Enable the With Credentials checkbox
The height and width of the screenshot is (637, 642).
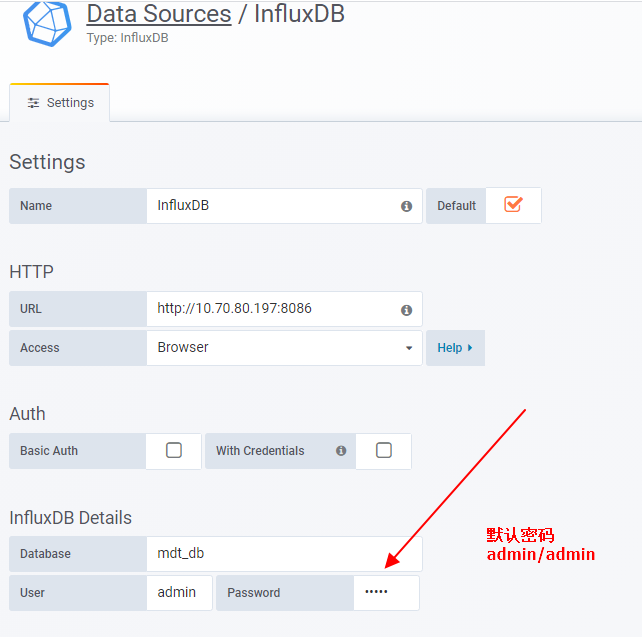[x=384, y=451]
